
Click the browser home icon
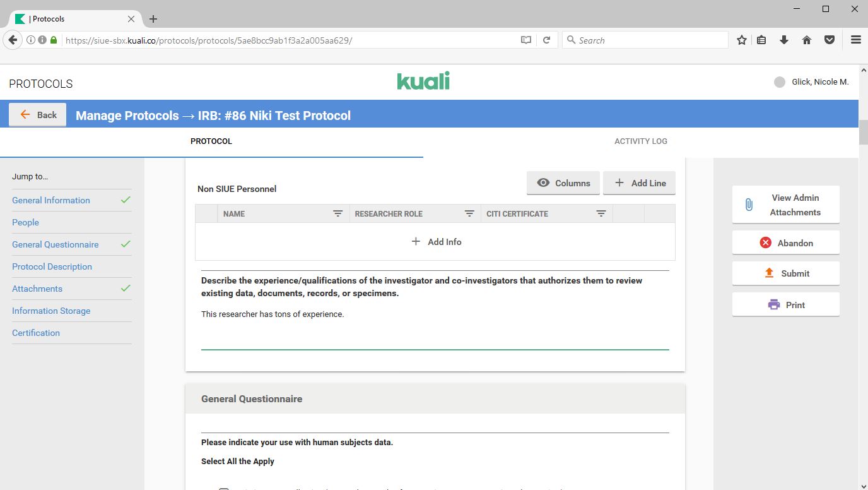point(806,40)
